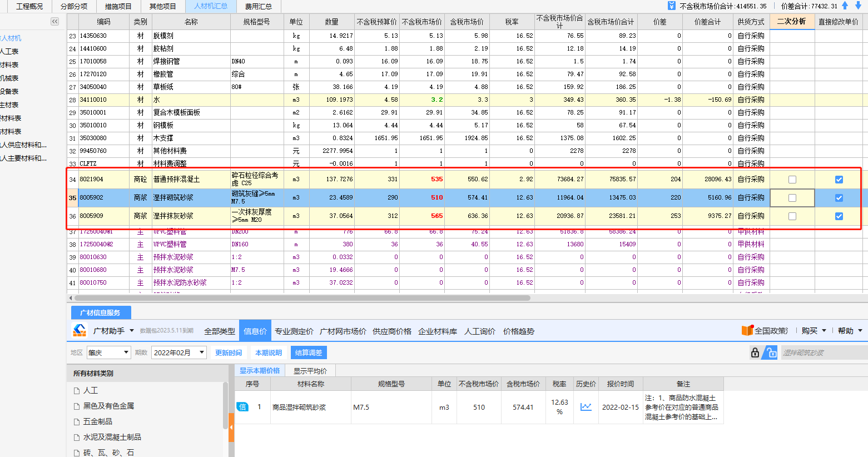Uncheck 直接修改单价 for 普通预拌混凝土
The image size is (868, 457).
[x=839, y=180]
